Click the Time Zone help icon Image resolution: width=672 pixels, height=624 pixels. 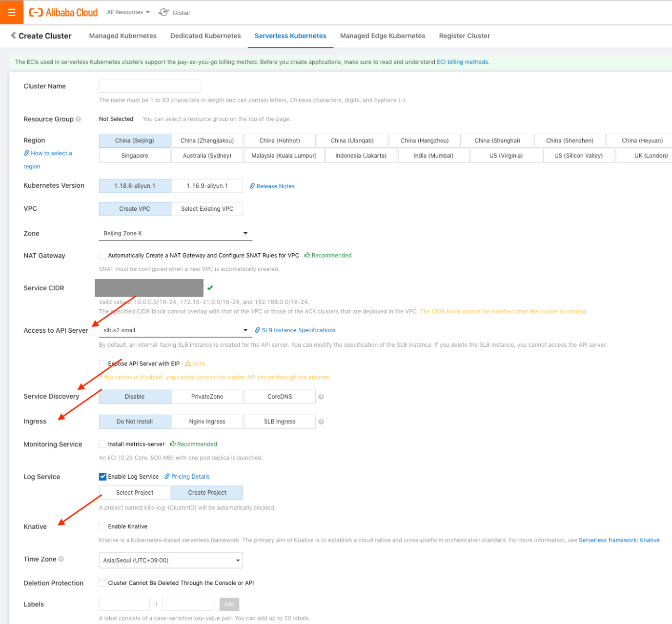61,559
